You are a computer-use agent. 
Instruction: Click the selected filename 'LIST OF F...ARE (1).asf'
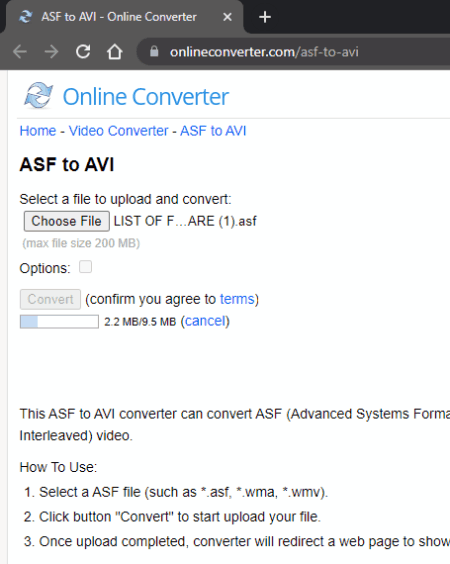[185, 221]
